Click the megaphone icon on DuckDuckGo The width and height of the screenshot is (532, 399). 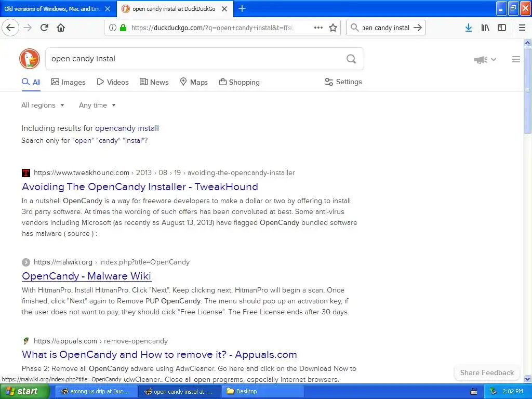481,60
